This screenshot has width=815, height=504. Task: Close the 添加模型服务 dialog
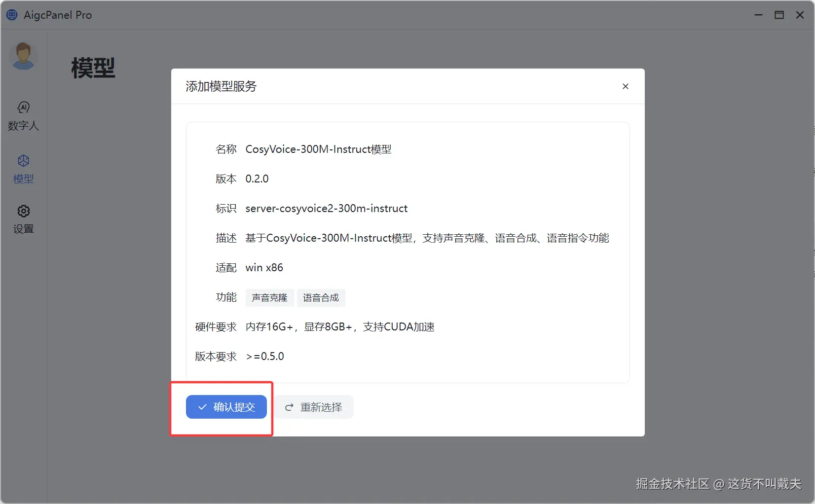point(626,86)
